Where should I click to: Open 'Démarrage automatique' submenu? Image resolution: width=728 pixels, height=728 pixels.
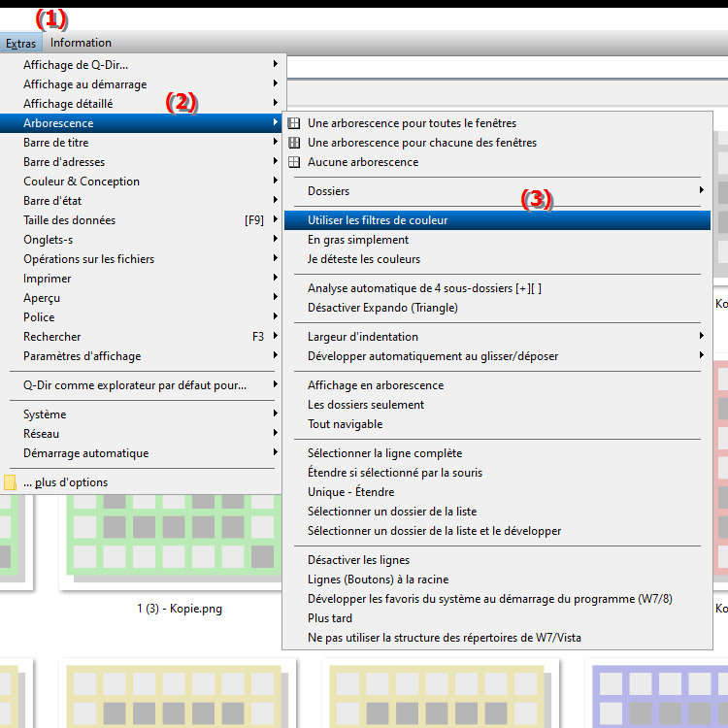pos(141,453)
